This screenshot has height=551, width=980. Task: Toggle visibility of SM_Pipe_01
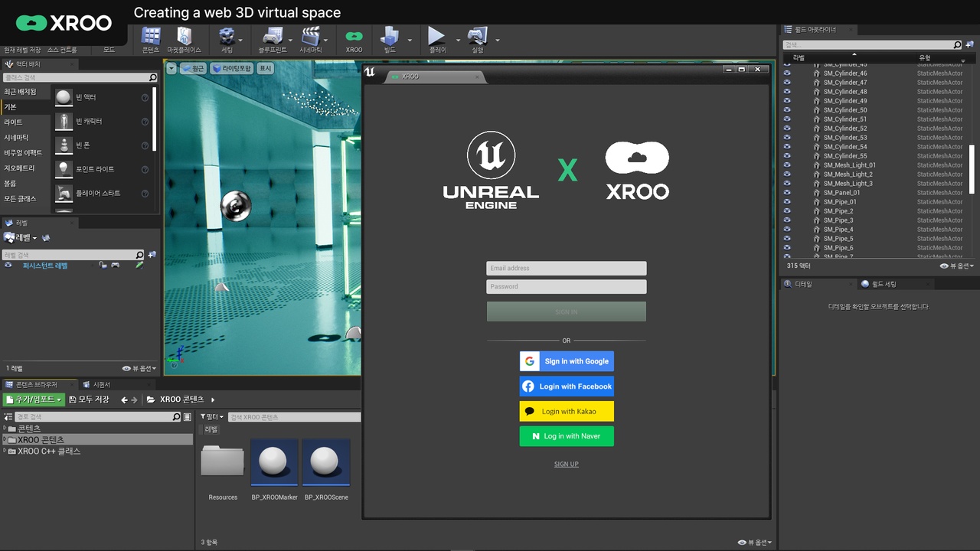click(x=786, y=202)
